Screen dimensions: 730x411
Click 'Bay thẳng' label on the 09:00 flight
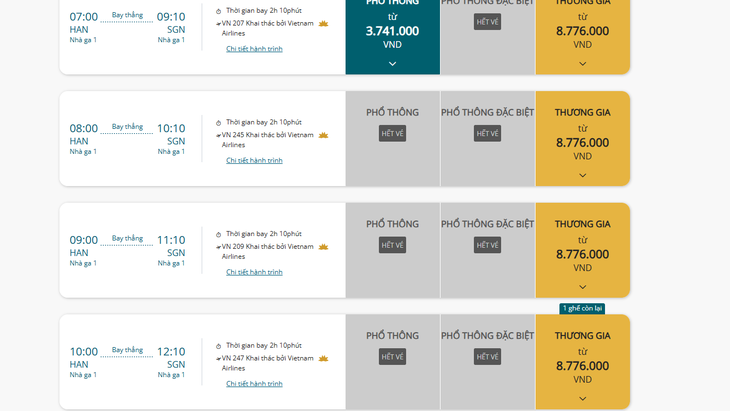[127, 238]
